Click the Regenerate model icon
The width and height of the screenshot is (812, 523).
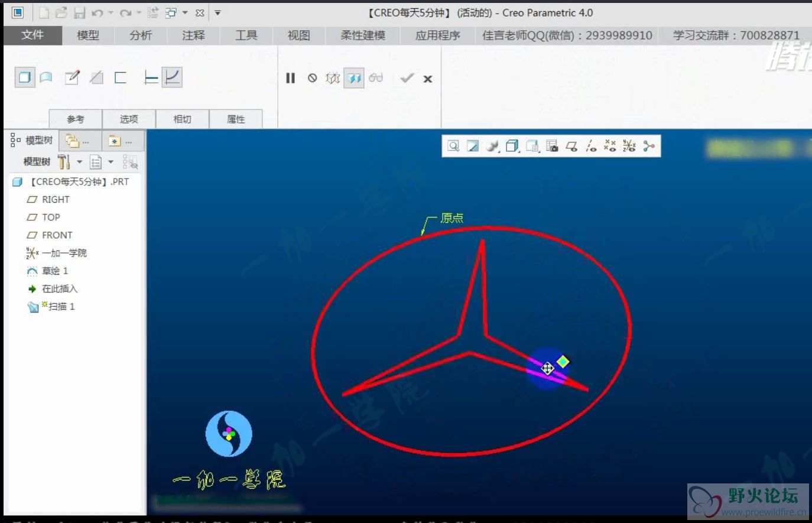(x=153, y=12)
